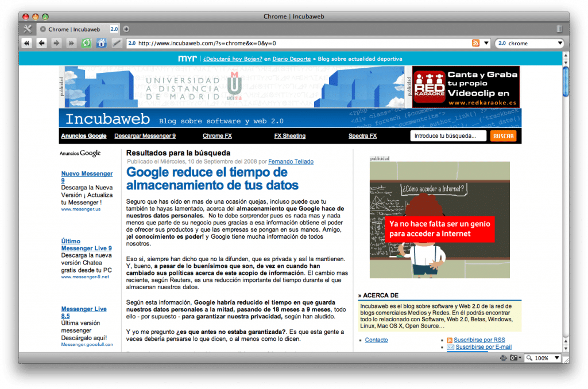Screen dimensions: 588x389
Task: Open the Contacto link
Action: 376,340
